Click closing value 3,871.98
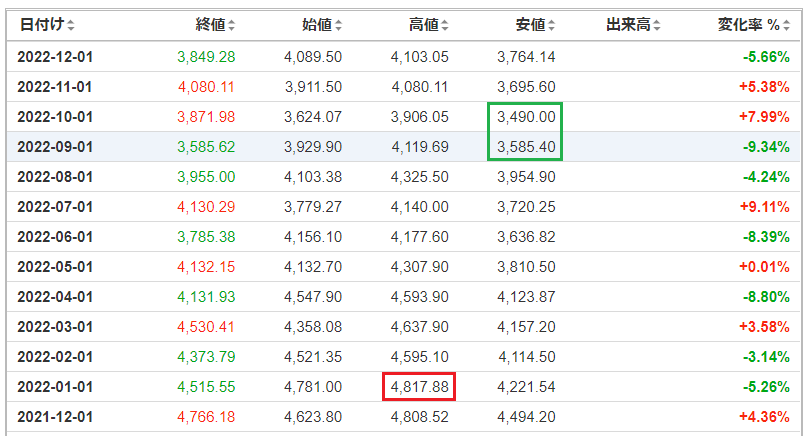This screenshot has height=436, width=807. (x=206, y=117)
